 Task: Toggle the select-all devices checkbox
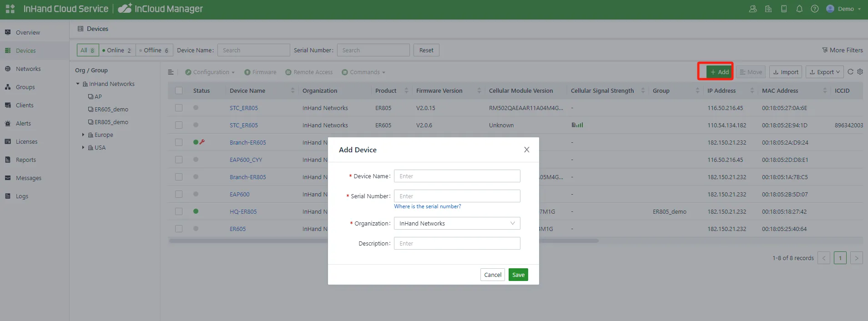(179, 90)
